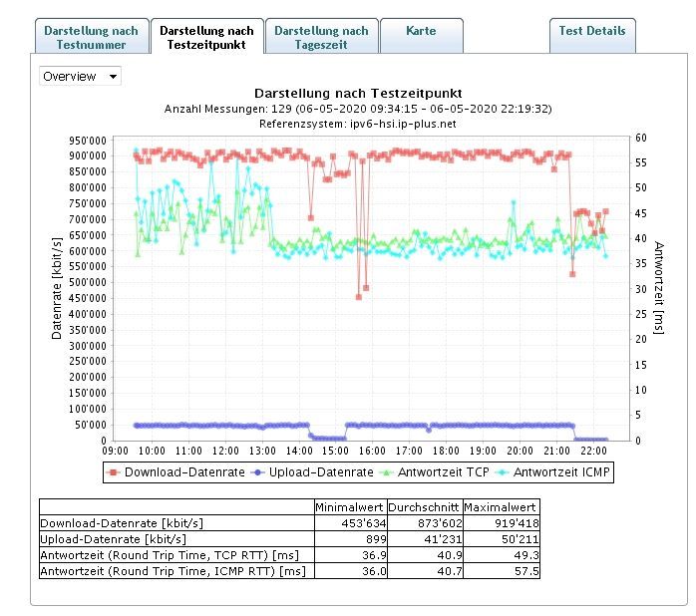Screen dimensions: 696x616
Task: Click the Antwortzeit [ms] axis label
Action: 659,288
